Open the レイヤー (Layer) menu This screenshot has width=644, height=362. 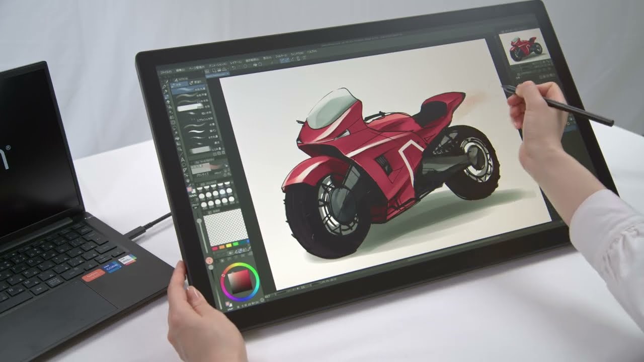click(236, 62)
